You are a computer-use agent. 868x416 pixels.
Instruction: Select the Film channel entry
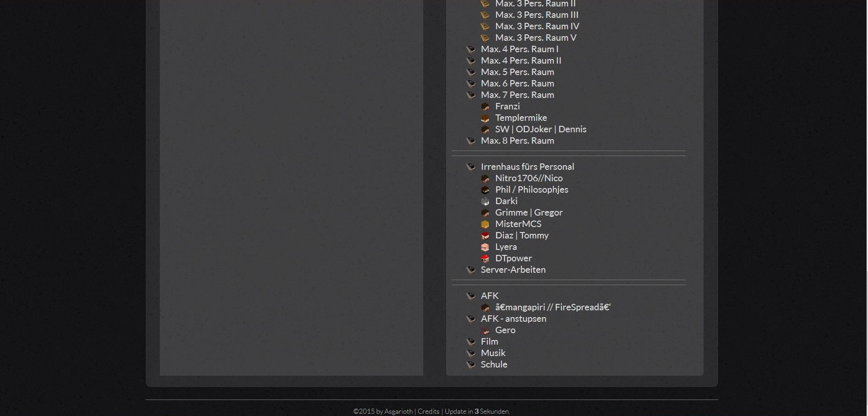pyautogui.click(x=489, y=341)
